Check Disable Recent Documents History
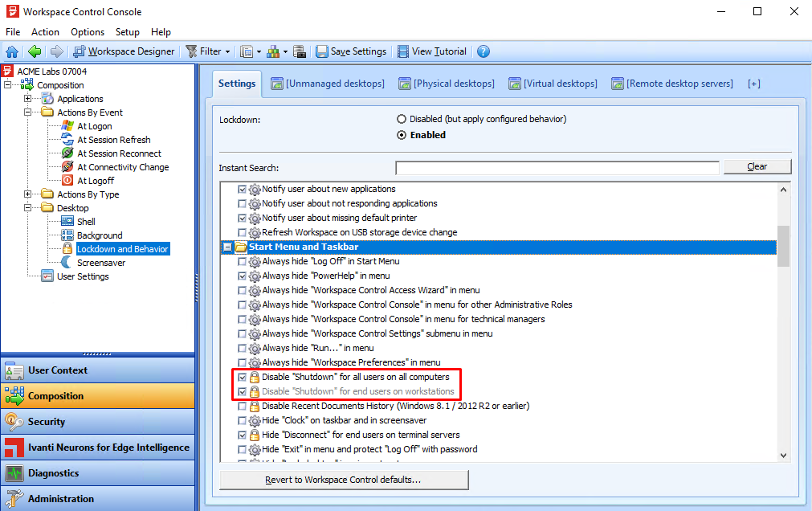Image resolution: width=812 pixels, height=511 pixels. 242,407
